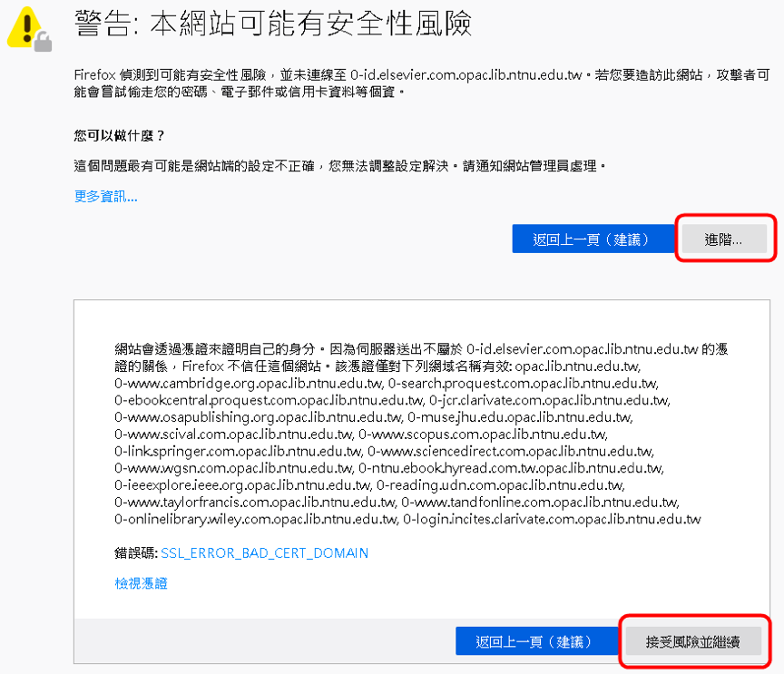Click the 0-ebookcentral.proquest.com.opac.lib.ntnu.edu.tw domain text

(269, 401)
